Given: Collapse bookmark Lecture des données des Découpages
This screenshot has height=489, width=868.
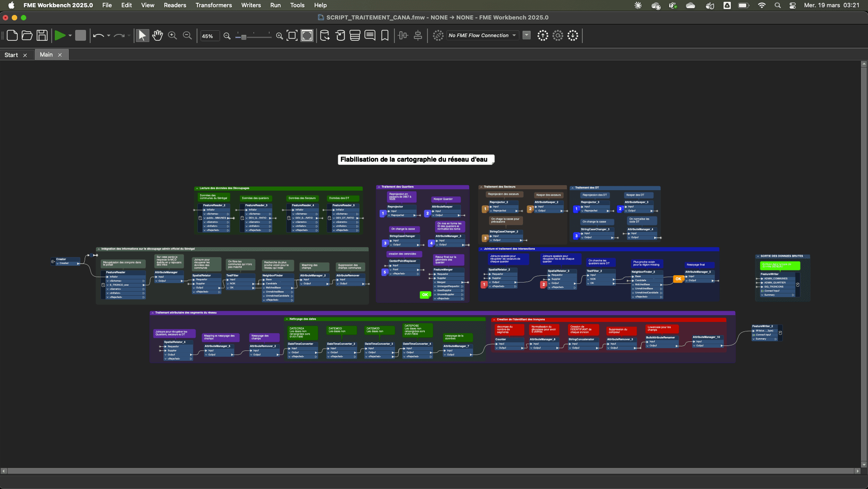Looking at the screenshot, I should [197, 188].
